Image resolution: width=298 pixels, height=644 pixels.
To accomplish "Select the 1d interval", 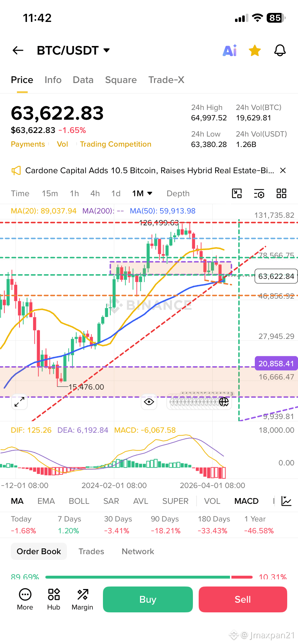I will (x=116, y=193).
